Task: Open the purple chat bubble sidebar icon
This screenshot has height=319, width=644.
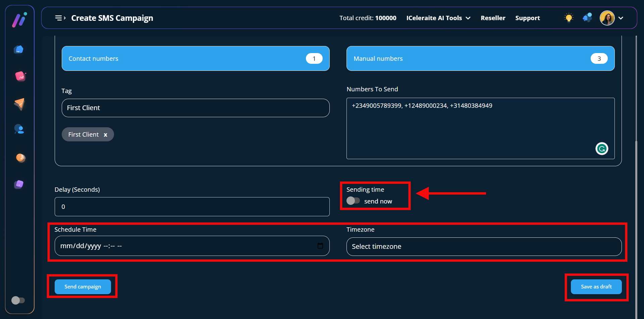Action: pos(19,184)
